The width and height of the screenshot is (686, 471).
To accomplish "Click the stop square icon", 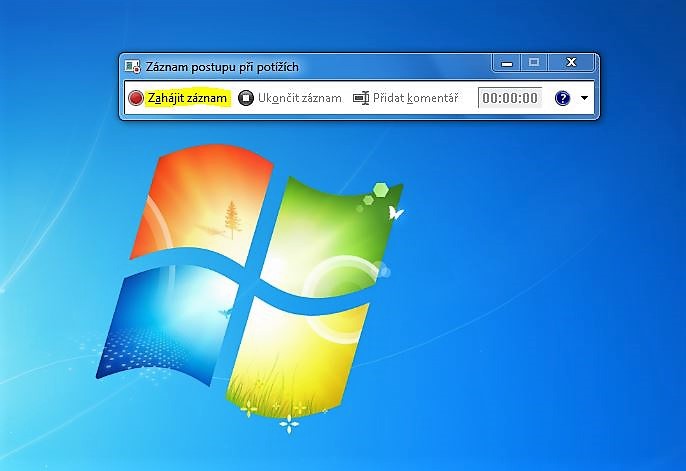I will pos(246,98).
